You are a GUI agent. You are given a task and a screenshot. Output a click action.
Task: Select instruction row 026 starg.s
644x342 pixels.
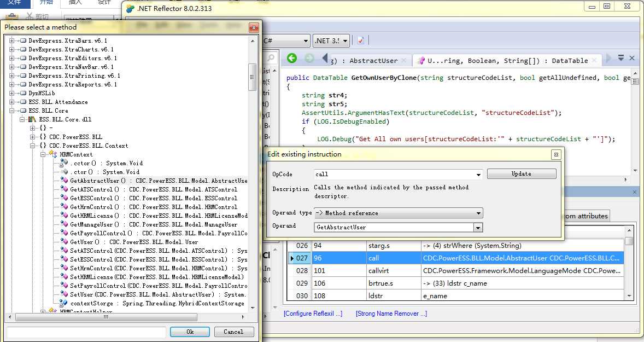click(x=456, y=245)
